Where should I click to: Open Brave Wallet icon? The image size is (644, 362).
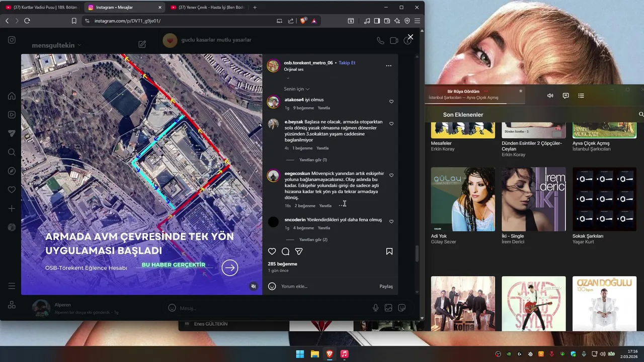(x=387, y=21)
